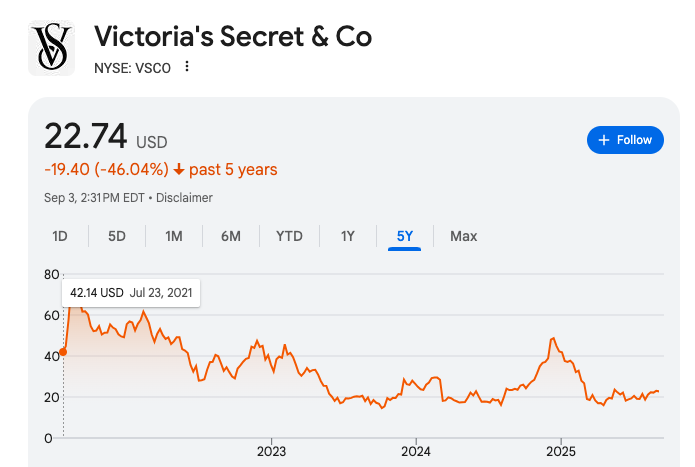The width and height of the screenshot is (695, 467).
Task: Click the orange data point marker at Jul 23, 2021
Action: 63,352
